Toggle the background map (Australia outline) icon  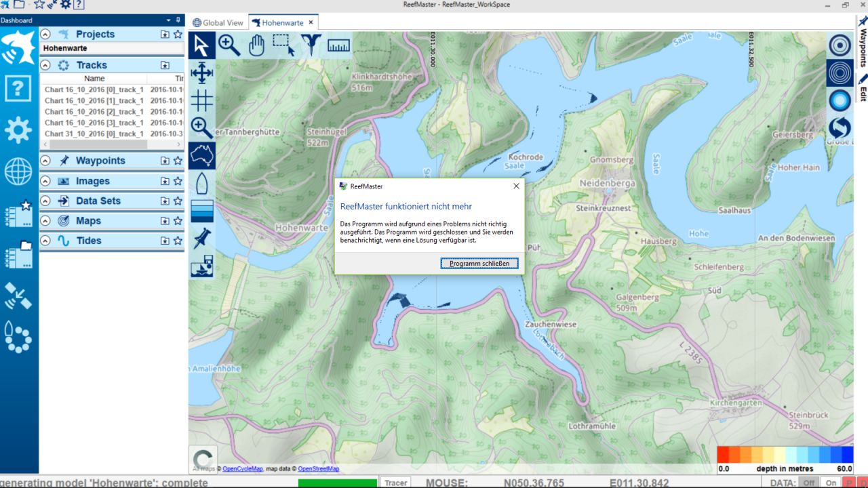201,155
